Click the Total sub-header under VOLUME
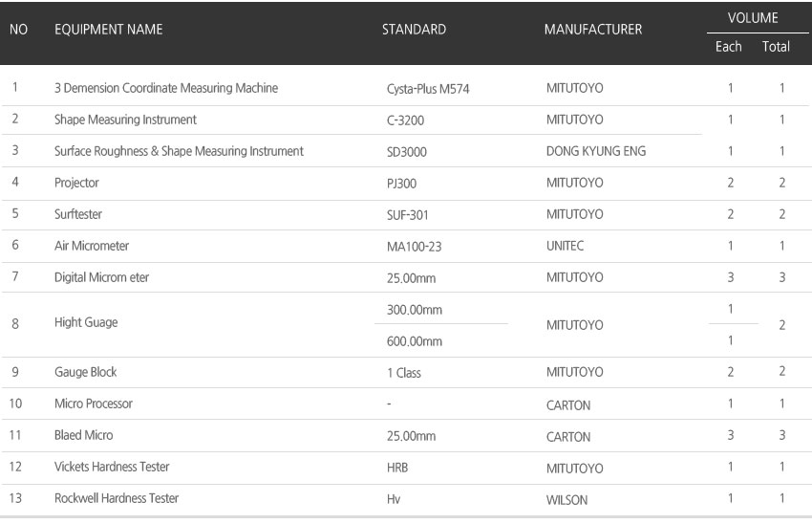Image resolution: width=812 pixels, height=524 pixels. [776, 47]
